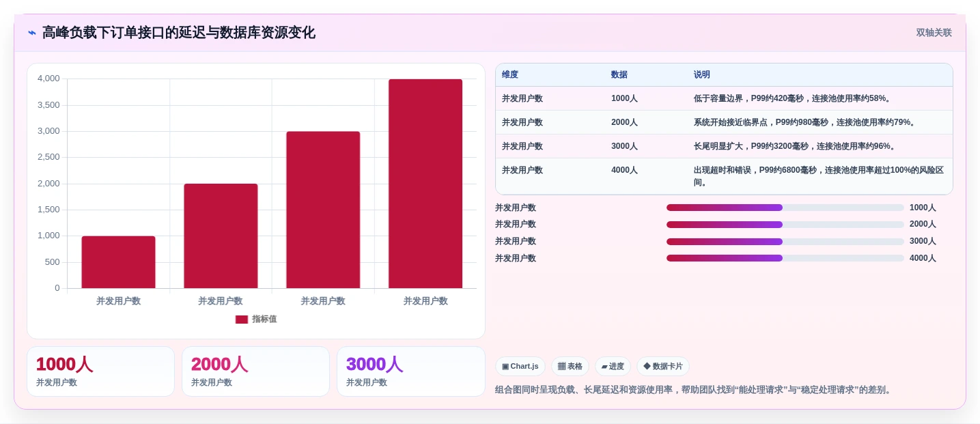Click the chart bar reaching 2,000
Viewport: 980px width, 424px height.
(x=221, y=236)
